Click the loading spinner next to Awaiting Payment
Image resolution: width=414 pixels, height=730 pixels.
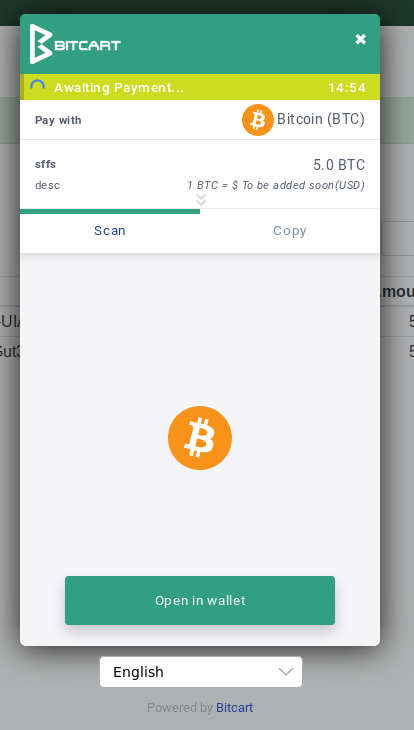pos(37,87)
